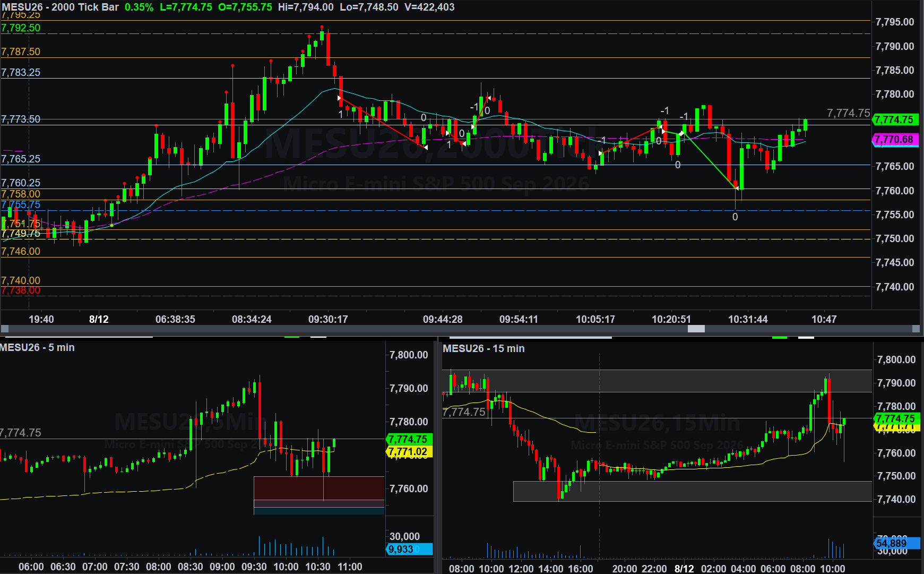Click the 19:40 time label on tick chart

(41, 319)
